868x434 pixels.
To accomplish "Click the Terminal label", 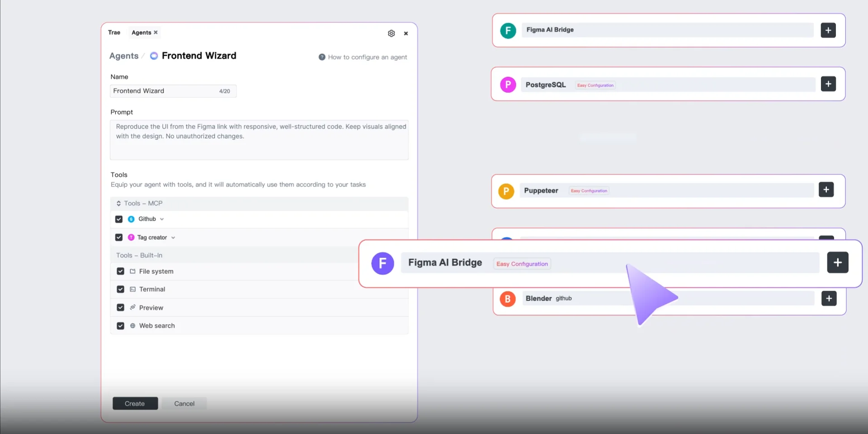I will [152, 289].
